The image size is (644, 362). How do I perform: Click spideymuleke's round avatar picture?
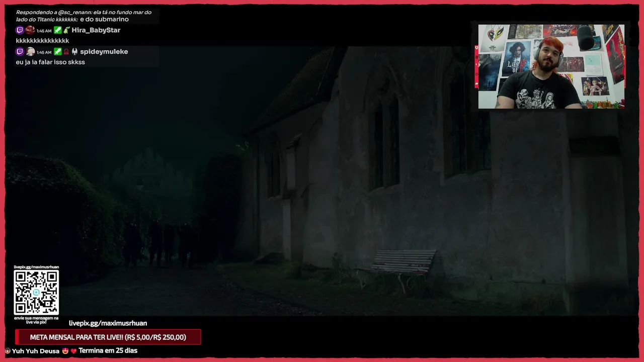click(x=30, y=51)
